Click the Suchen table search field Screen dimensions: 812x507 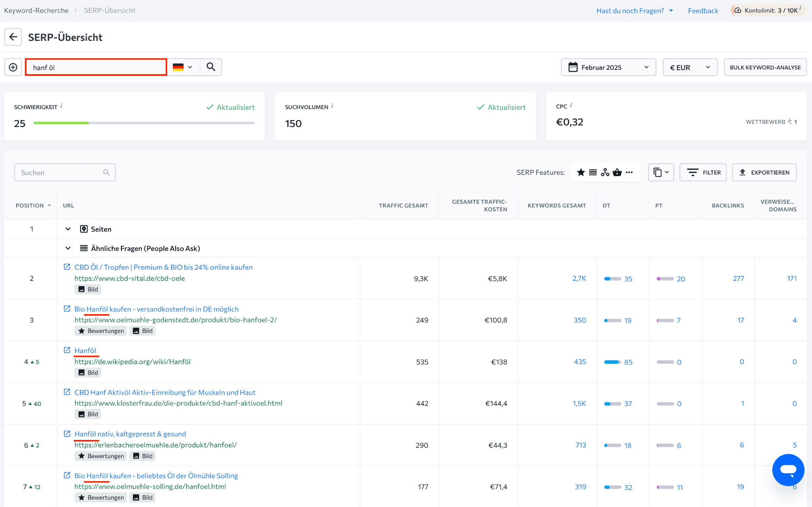[x=65, y=172]
